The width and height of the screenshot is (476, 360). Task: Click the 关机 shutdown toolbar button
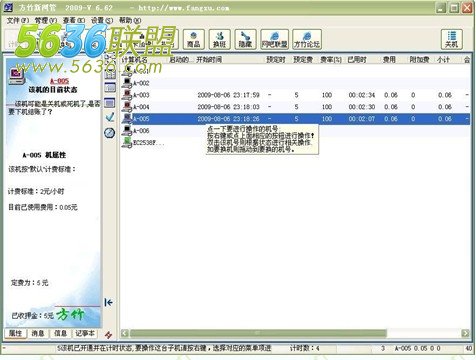coord(451,39)
